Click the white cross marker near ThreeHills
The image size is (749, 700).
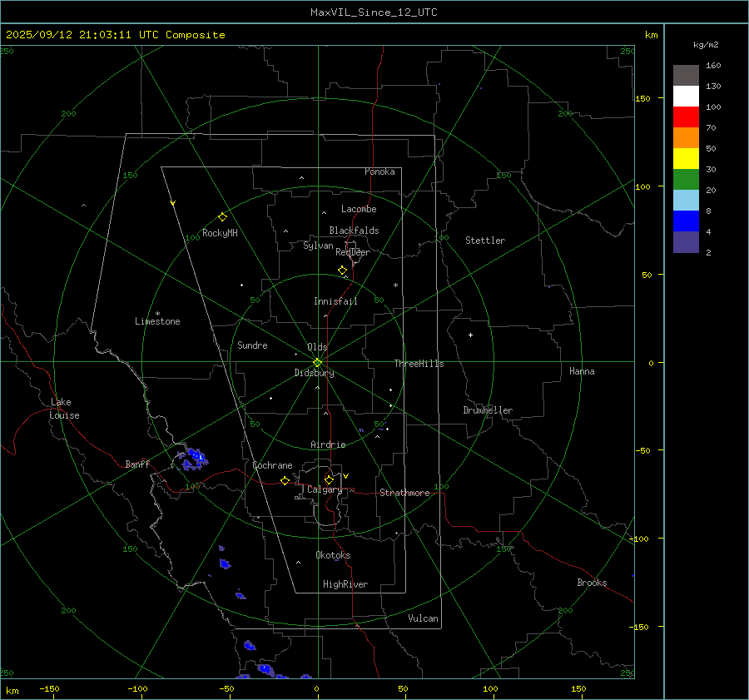tap(470, 335)
